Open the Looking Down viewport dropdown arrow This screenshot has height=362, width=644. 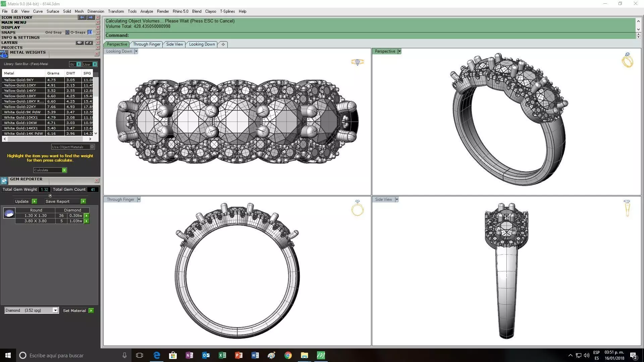click(x=136, y=51)
